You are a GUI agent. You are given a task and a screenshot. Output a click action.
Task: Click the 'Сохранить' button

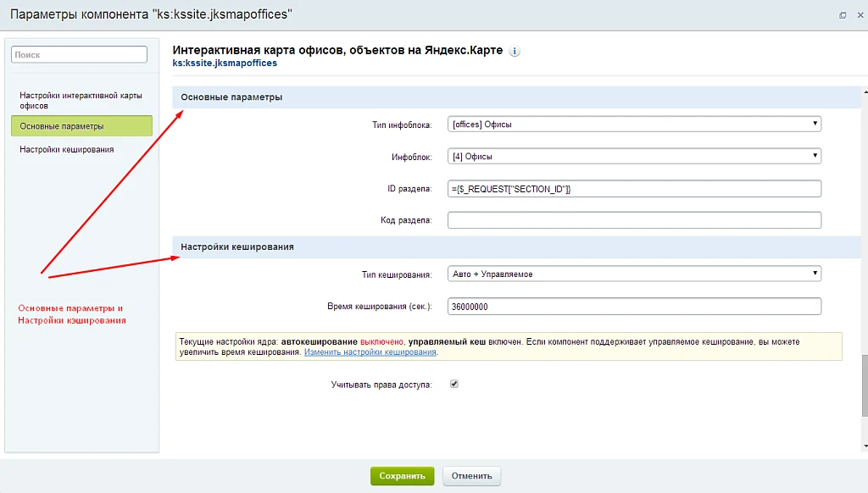[402, 476]
